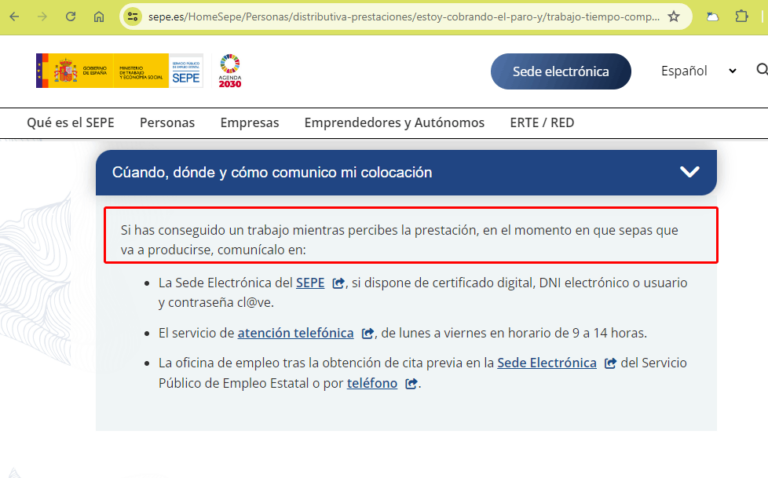Open the Personas menu
The image size is (768, 478).
(x=167, y=122)
